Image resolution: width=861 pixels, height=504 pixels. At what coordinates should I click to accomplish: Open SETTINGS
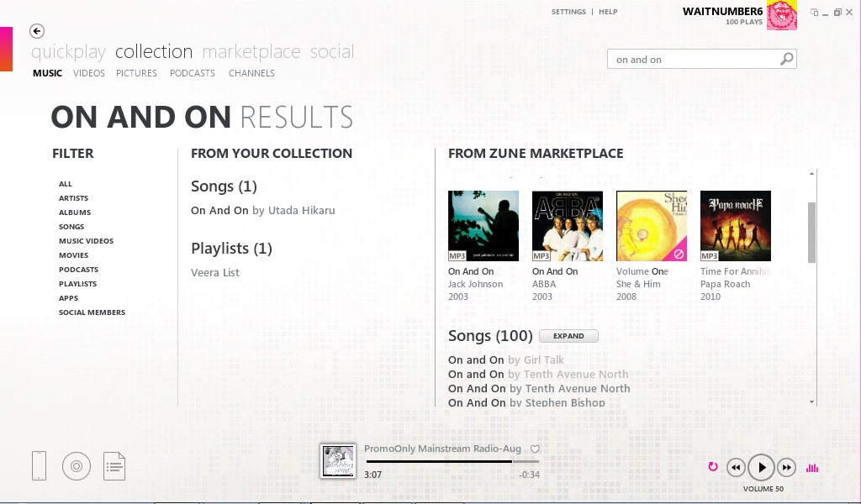[x=568, y=12]
